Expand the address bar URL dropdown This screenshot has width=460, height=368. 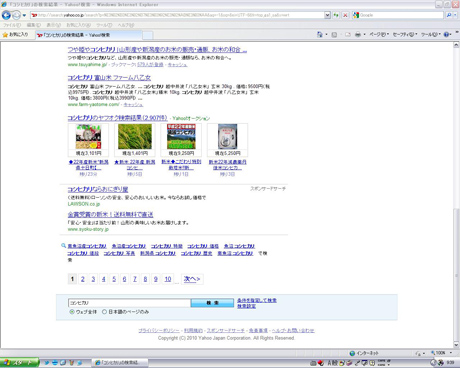click(327, 15)
